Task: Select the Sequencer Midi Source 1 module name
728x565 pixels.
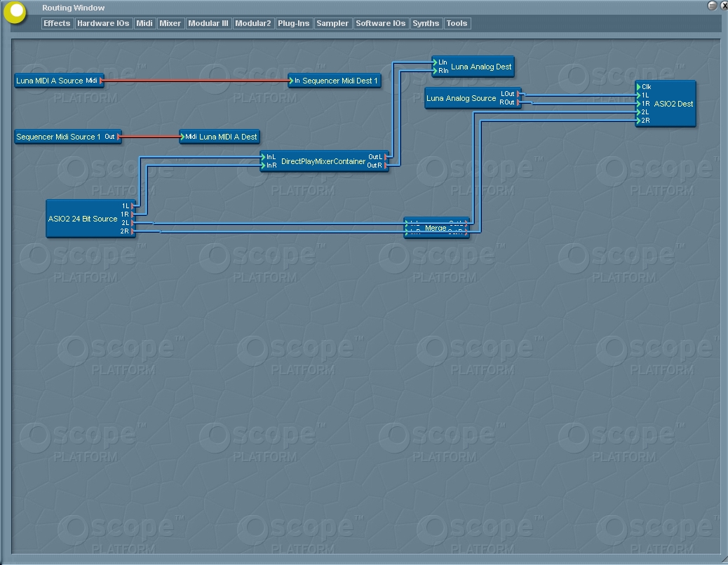Action: 58,137
